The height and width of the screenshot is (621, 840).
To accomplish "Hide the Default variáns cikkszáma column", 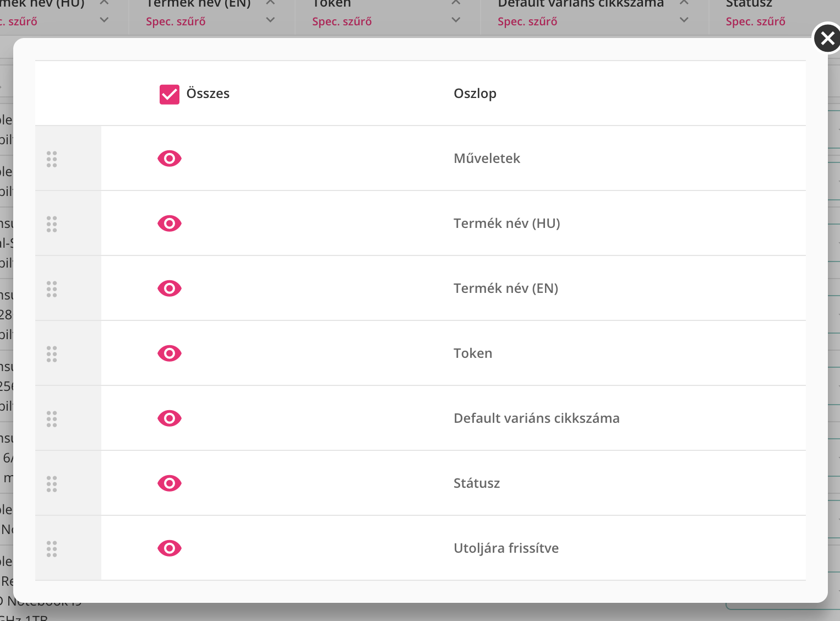I will click(x=169, y=418).
